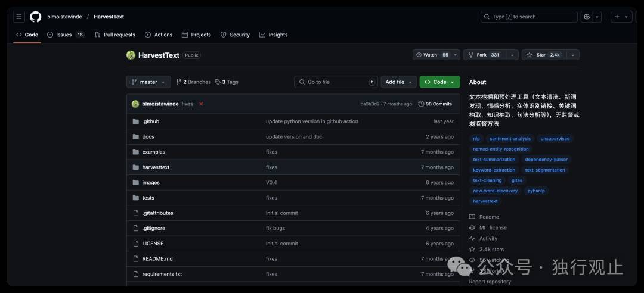Image resolution: width=644 pixels, height=293 pixels.
Task: Open Copilot dropdown arrow in header
Action: click(597, 17)
